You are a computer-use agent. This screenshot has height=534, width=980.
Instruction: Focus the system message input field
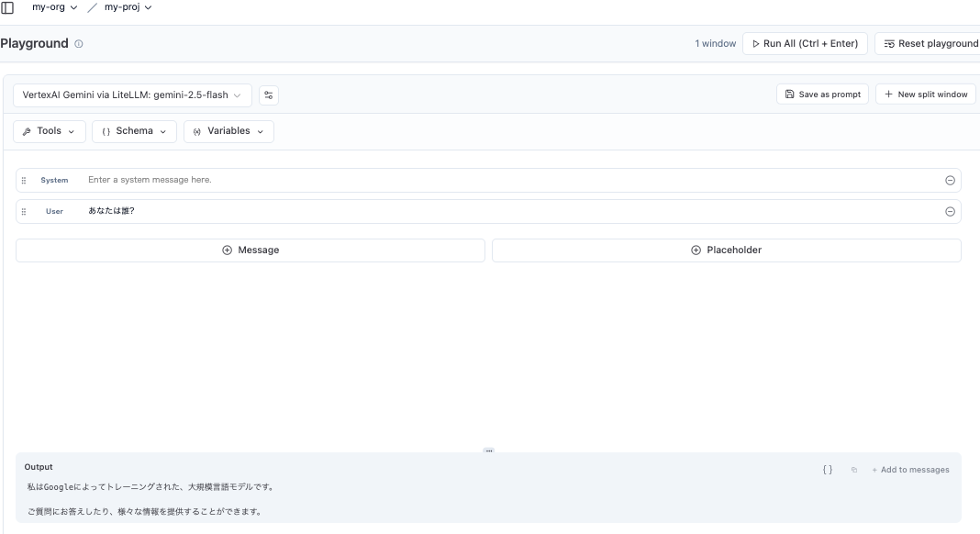[513, 180]
